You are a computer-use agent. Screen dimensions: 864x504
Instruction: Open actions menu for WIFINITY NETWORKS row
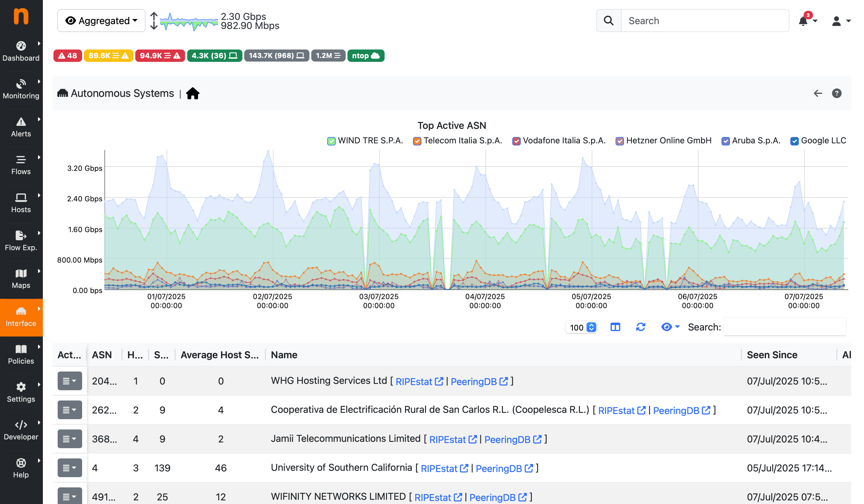tap(70, 496)
